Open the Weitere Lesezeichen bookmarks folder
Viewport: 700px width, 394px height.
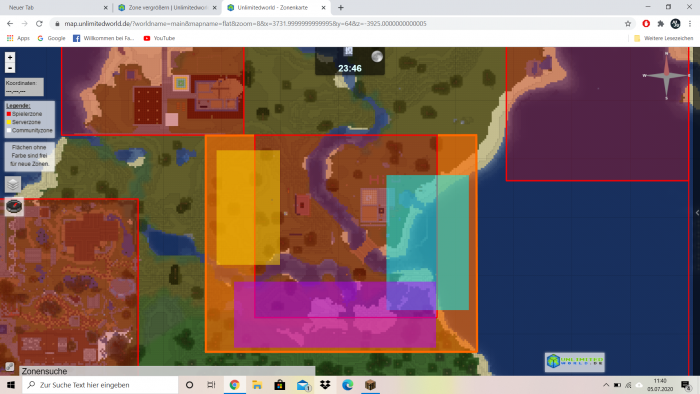click(x=664, y=38)
